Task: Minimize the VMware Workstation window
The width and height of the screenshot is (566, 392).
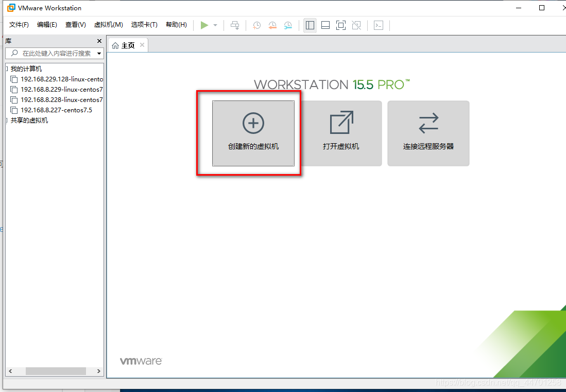Action: coord(519,8)
